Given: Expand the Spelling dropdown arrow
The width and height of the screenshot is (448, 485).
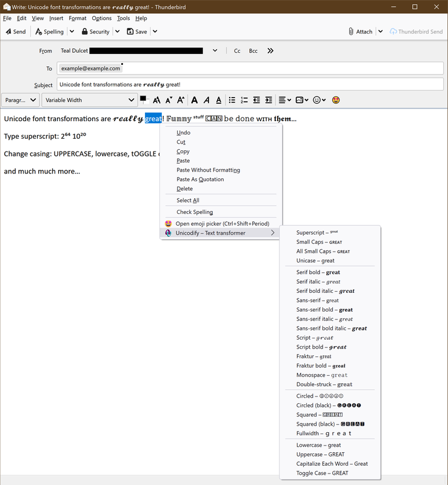Looking at the screenshot, I should pos(72,32).
